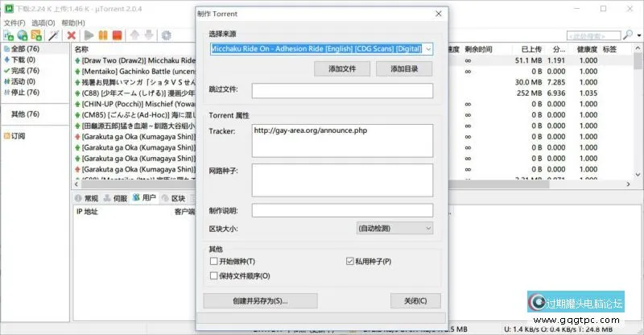The width and height of the screenshot is (644, 335).
Task: Open the search box magnifier dropdown
Action: click(x=630, y=35)
